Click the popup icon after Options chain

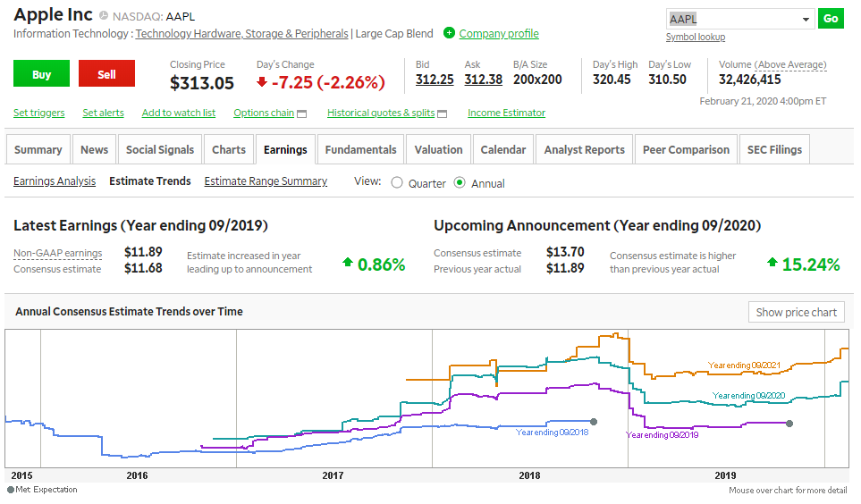[301, 113]
